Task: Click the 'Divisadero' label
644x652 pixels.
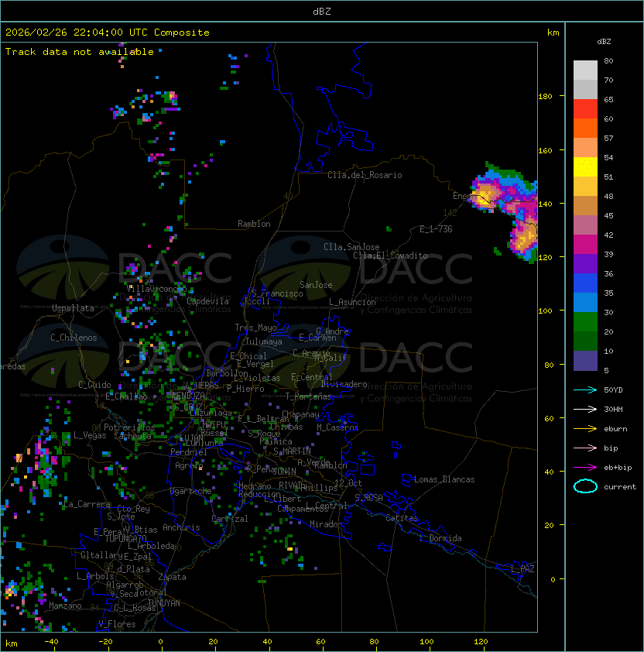Action: [344, 384]
